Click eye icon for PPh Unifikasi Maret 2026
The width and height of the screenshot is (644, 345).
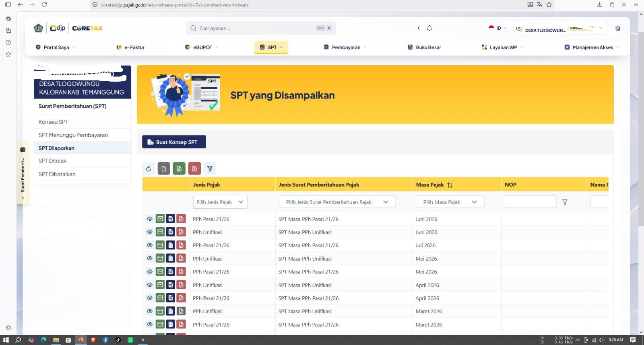point(150,311)
